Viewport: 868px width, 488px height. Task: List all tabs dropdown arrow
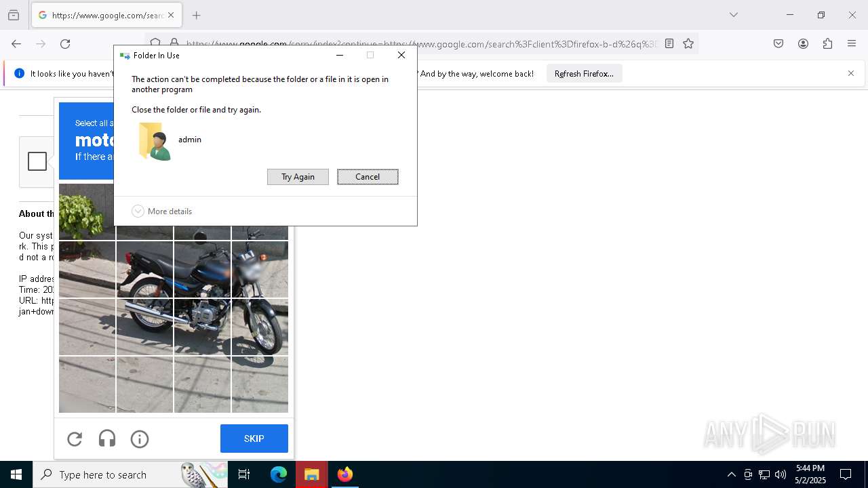pos(733,15)
